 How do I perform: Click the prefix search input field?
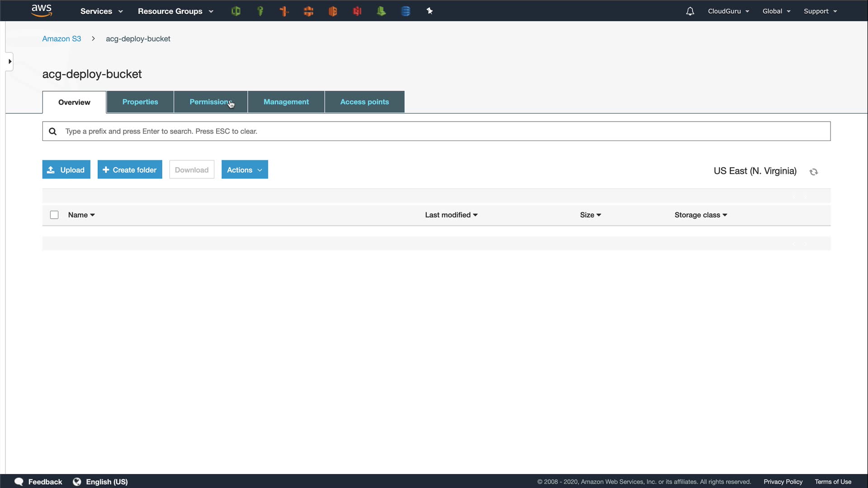click(x=436, y=131)
